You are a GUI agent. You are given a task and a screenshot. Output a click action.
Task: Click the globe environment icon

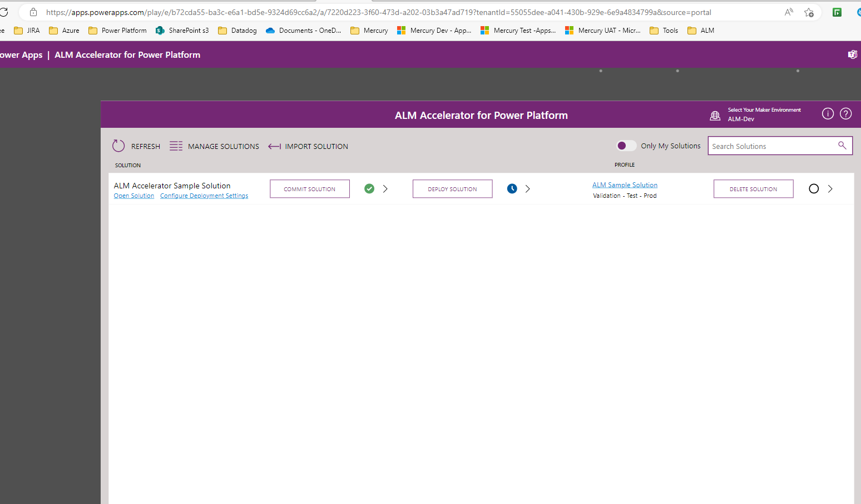pyautogui.click(x=715, y=115)
